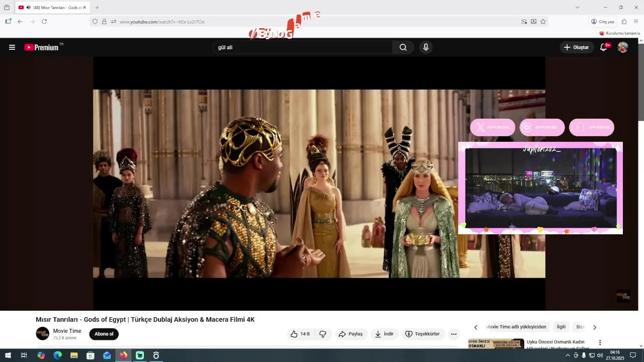Mute the tab audio speaker icon
Screen dimensions: 644x362
tap(28, 8)
